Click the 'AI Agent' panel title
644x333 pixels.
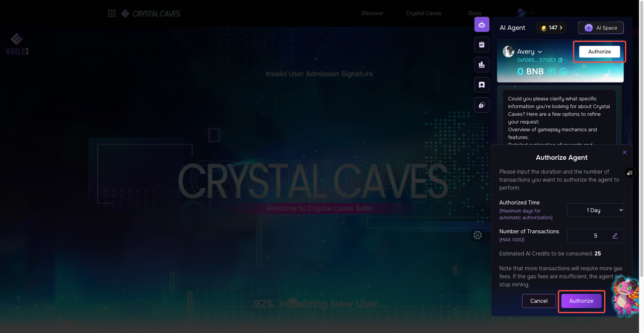(x=512, y=28)
